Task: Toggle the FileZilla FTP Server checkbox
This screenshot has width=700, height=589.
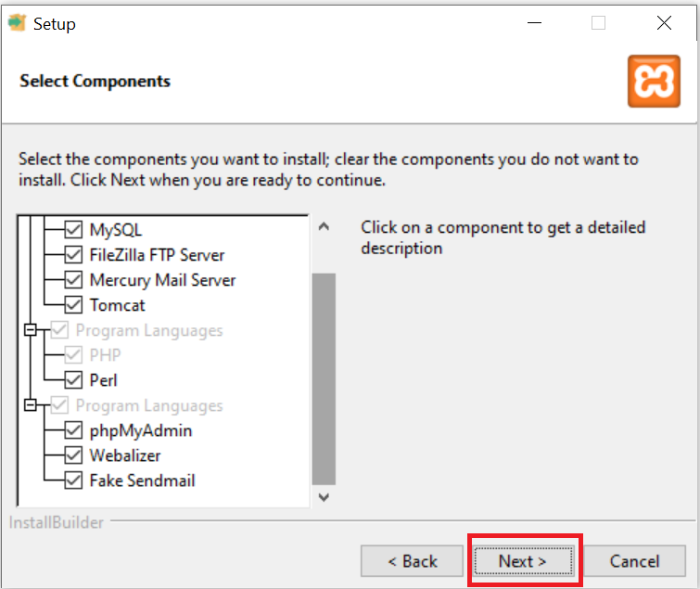Action: click(x=74, y=254)
